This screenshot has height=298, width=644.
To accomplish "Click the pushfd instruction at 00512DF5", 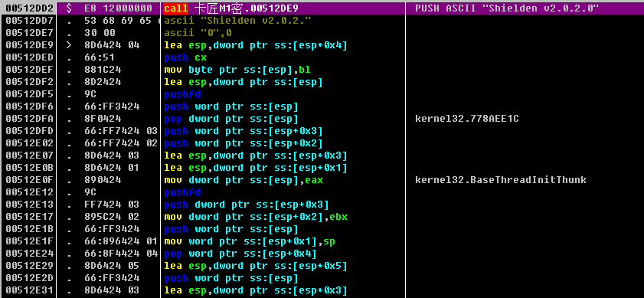I will coord(182,93).
